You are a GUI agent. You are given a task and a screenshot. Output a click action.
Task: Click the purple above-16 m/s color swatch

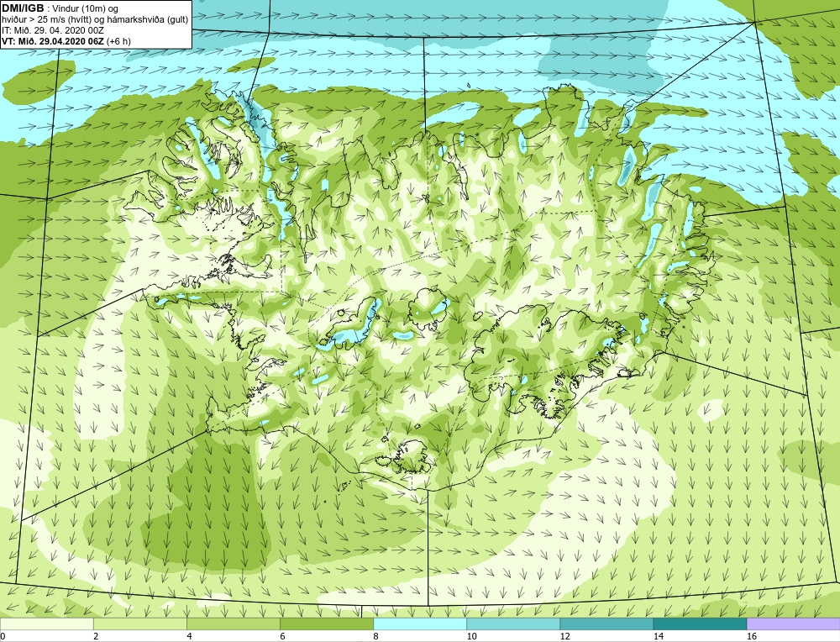(x=794, y=624)
